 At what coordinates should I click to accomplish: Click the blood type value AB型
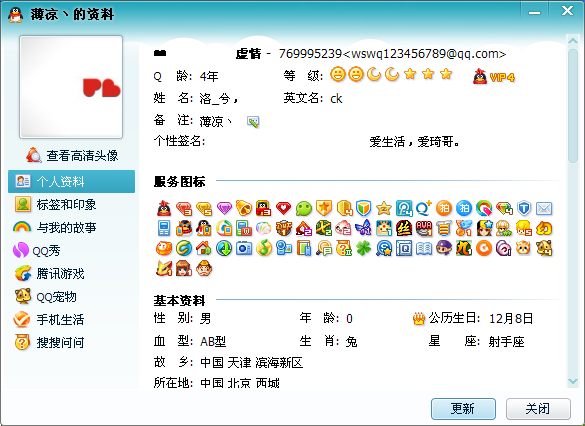213,341
